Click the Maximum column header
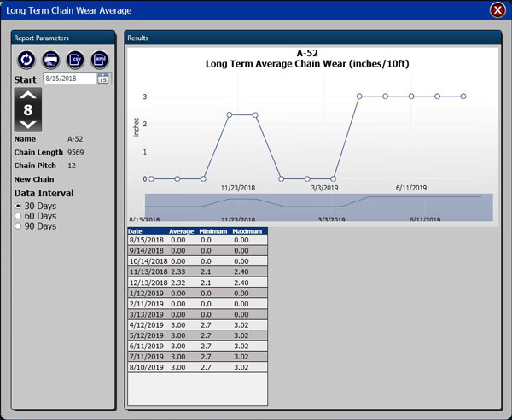The width and height of the screenshot is (512, 420). (247, 230)
